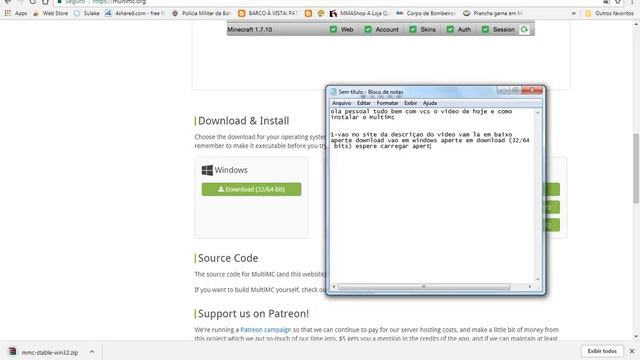Minimize the Bloco de notas window
Image resolution: width=640 pixels, height=360 pixels.
click(x=503, y=90)
